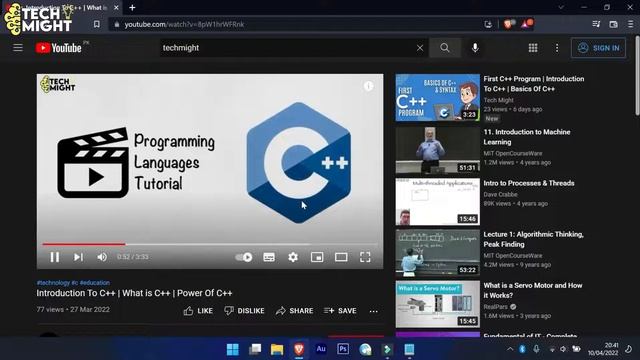
Task: Show the video info card
Action: point(369,86)
